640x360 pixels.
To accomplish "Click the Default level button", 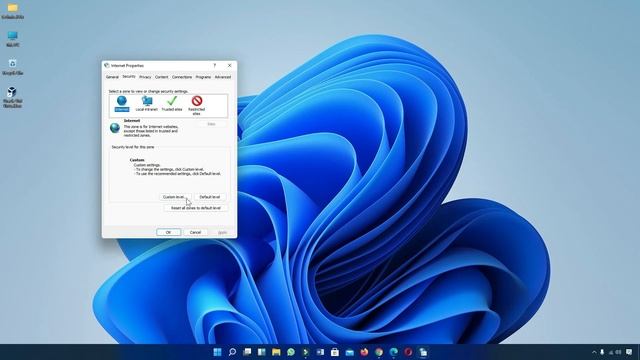I will (x=209, y=197).
